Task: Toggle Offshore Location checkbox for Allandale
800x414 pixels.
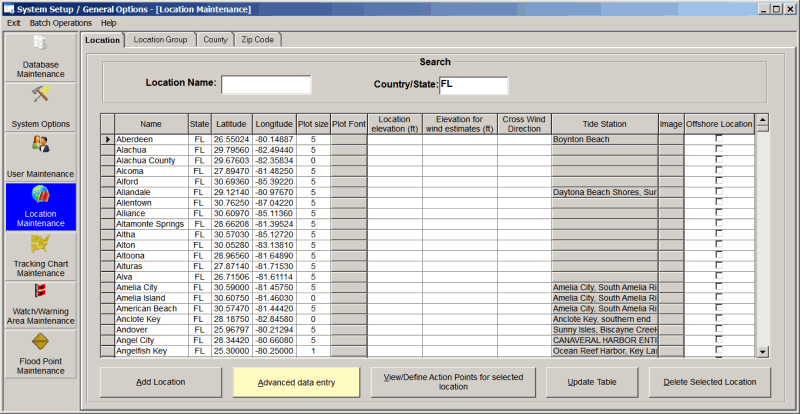Action: pos(718,192)
